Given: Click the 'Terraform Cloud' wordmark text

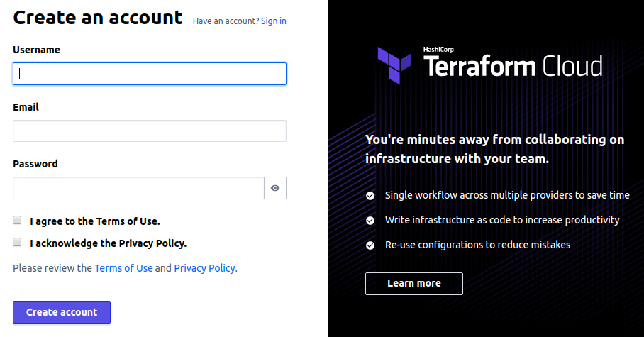Looking at the screenshot, I should 513,67.
